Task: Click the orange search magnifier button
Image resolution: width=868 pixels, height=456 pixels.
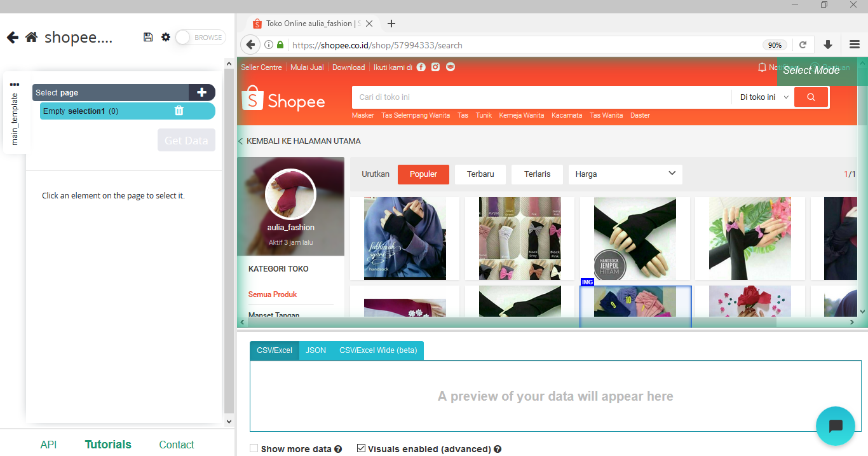Action: coord(811,97)
